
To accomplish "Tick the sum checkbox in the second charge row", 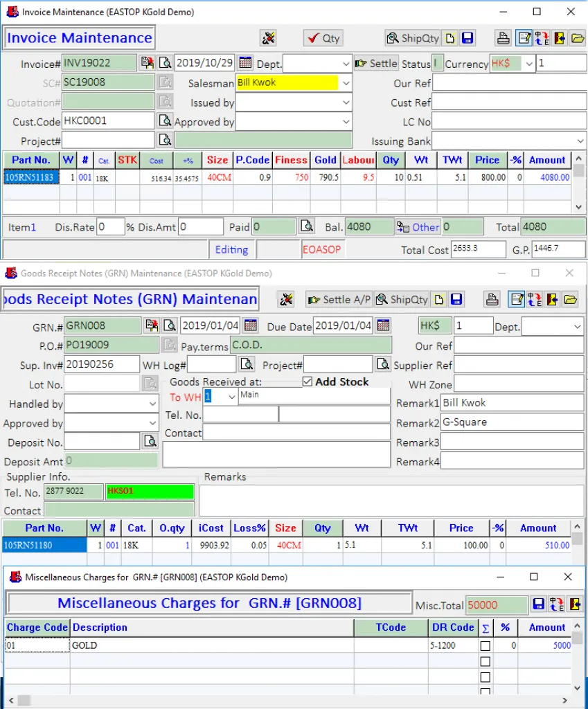I will (485, 662).
